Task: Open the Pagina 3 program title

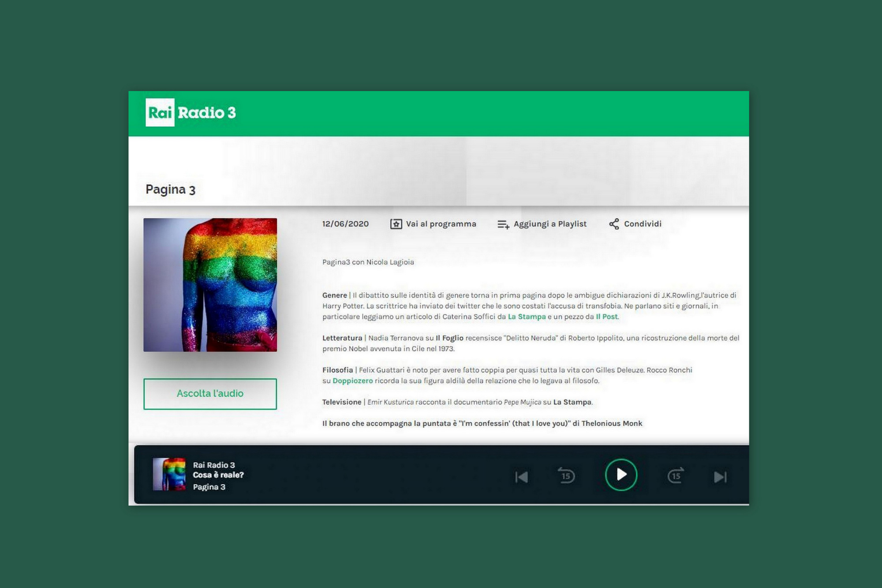Action: (x=170, y=190)
